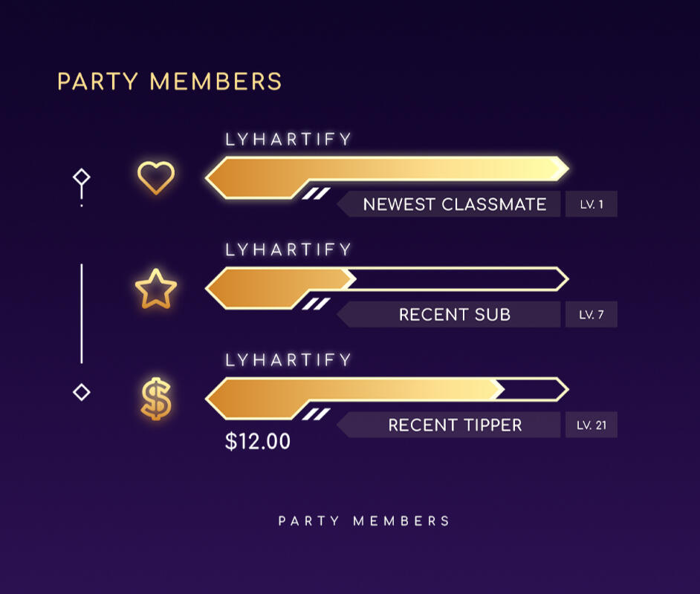Click the double slash beside Recent Tipper
Viewport: 700px width, 594px height.
316,414
